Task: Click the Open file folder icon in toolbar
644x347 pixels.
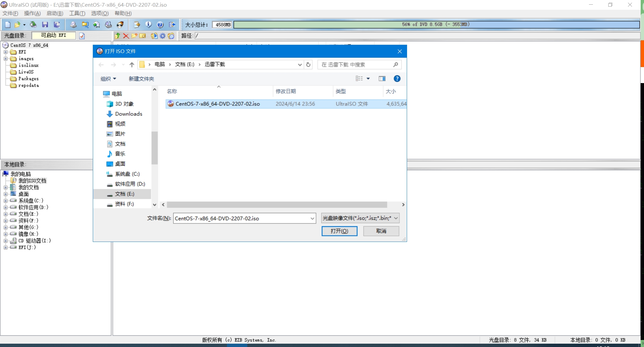Action: coord(17,25)
